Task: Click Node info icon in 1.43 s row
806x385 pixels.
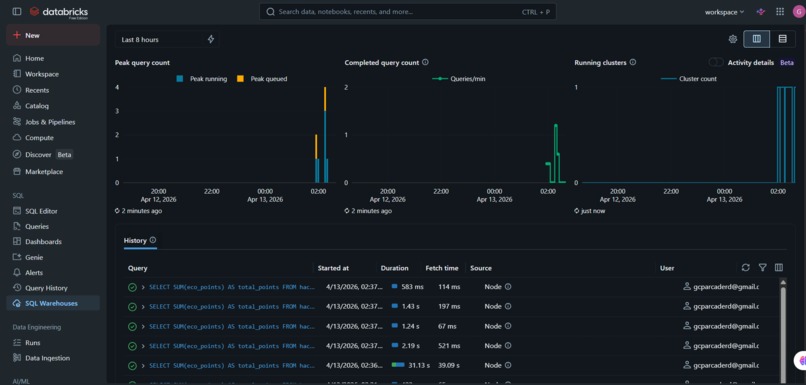Action: point(508,306)
